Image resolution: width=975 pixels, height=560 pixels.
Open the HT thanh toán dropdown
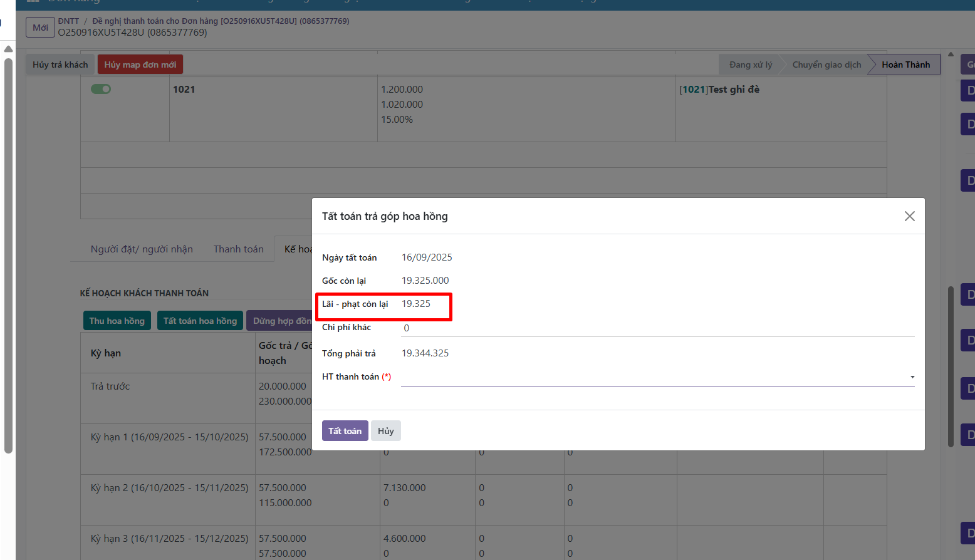pyautogui.click(x=657, y=377)
